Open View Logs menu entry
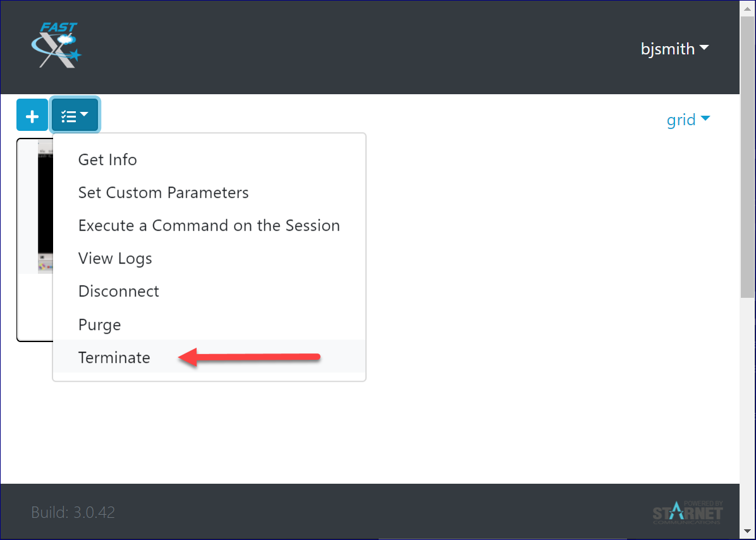Image resolution: width=756 pixels, height=540 pixels. pos(115,259)
